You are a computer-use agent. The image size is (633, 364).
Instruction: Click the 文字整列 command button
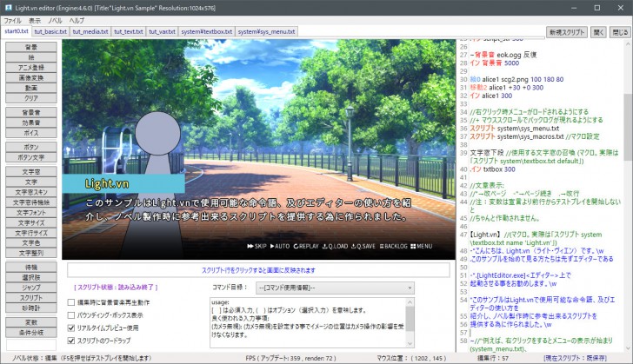click(x=31, y=253)
